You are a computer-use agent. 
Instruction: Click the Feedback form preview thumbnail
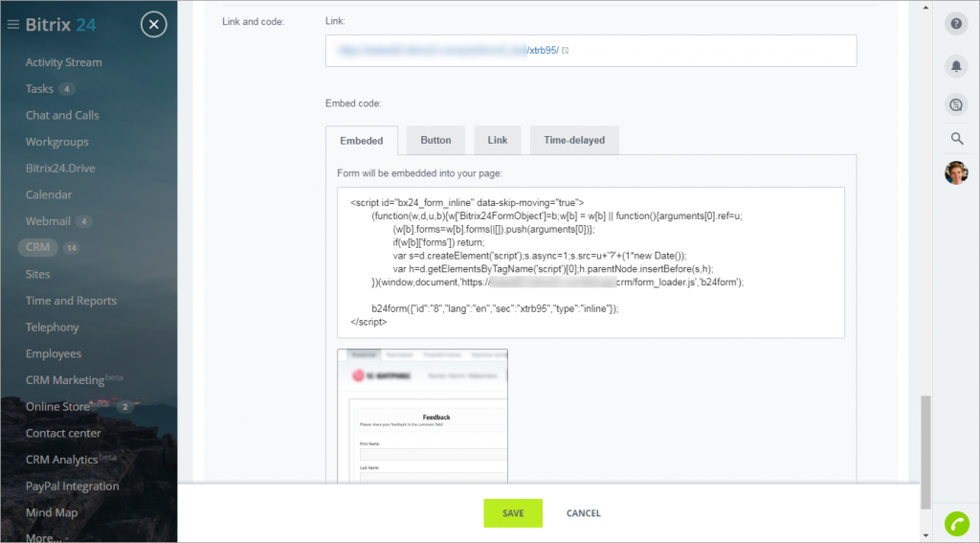[x=422, y=416]
